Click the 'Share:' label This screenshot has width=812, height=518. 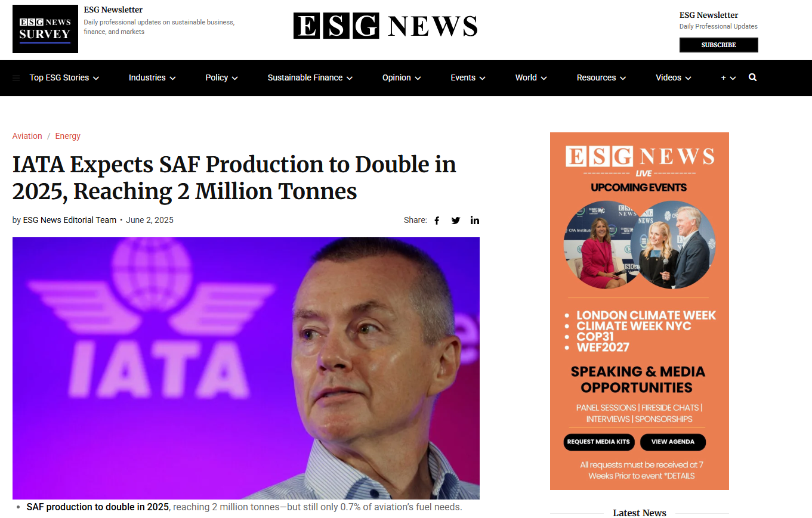point(415,220)
